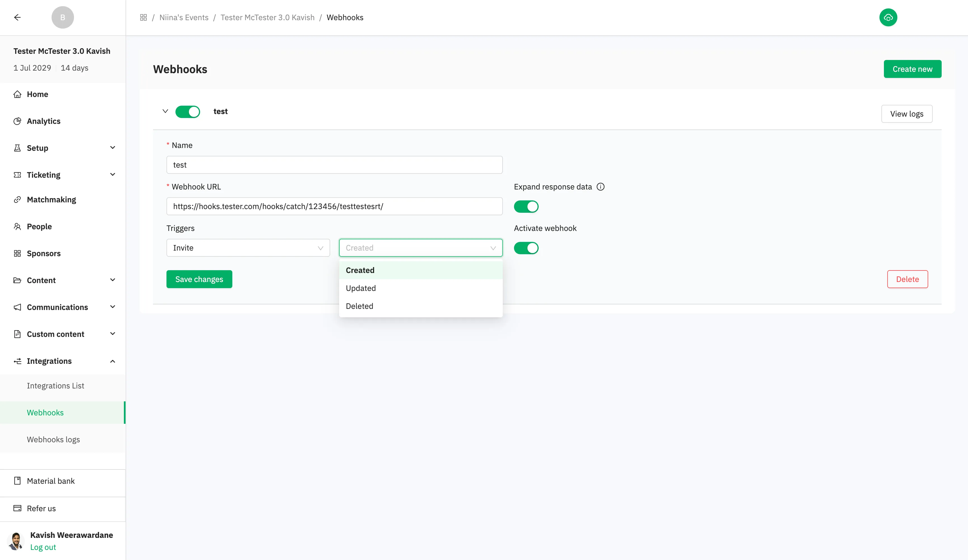Image resolution: width=968 pixels, height=560 pixels.
Task: Choose Created option in dropdown list
Action: pyautogui.click(x=421, y=270)
